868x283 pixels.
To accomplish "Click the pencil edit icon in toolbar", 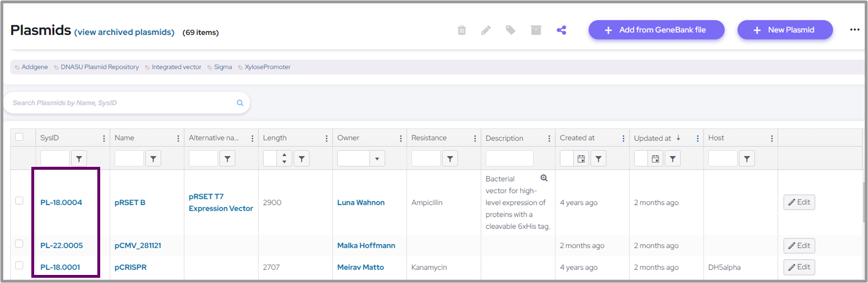I will 486,30.
